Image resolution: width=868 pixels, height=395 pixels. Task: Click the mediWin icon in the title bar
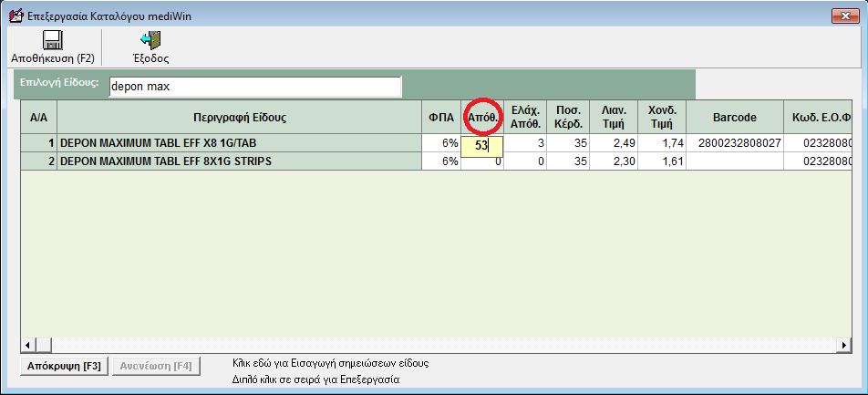[x=17, y=16]
